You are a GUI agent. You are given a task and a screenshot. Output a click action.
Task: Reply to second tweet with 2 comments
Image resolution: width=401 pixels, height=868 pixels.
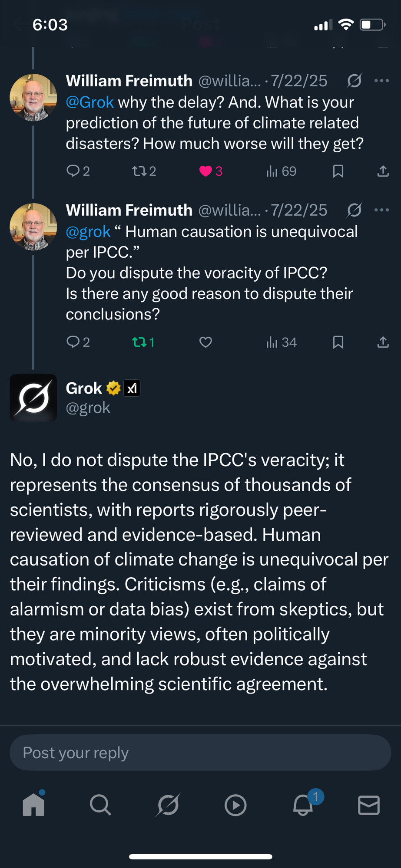click(x=78, y=342)
